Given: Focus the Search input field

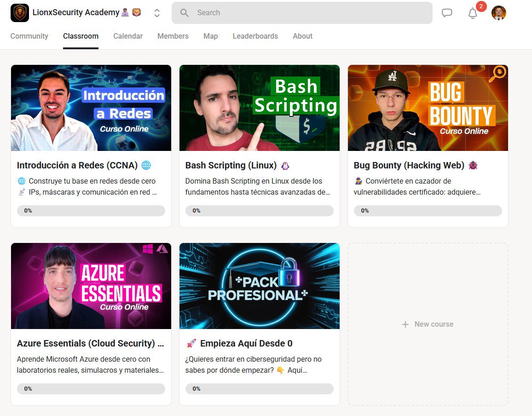Looking at the screenshot, I should point(302,13).
